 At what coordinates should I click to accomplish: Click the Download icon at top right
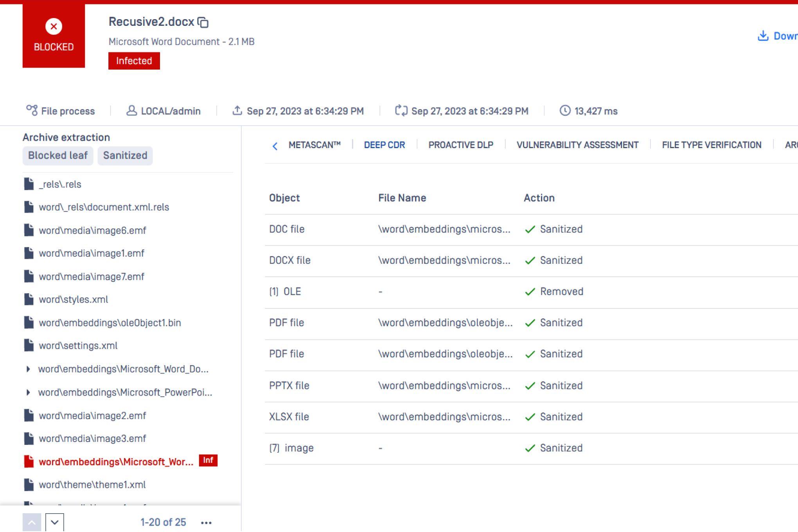pyautogui.click(x=763, y=36)
